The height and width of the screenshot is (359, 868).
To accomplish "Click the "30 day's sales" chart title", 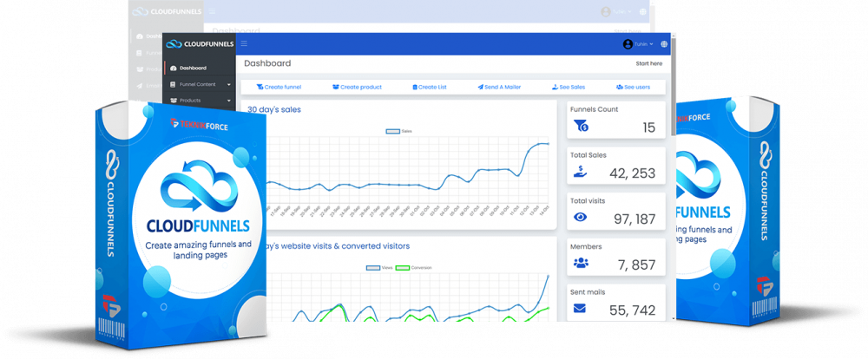I will pyautogui.click(x=274, y=109).
